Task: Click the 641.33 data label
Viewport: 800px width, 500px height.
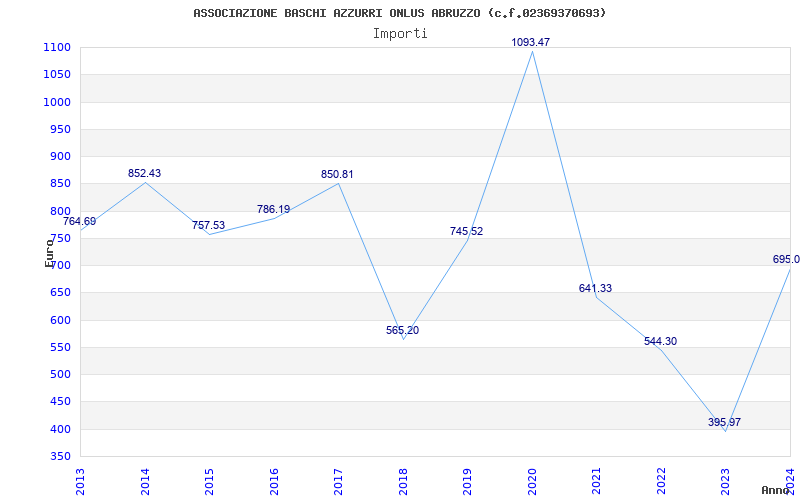Action: (595, 288)
